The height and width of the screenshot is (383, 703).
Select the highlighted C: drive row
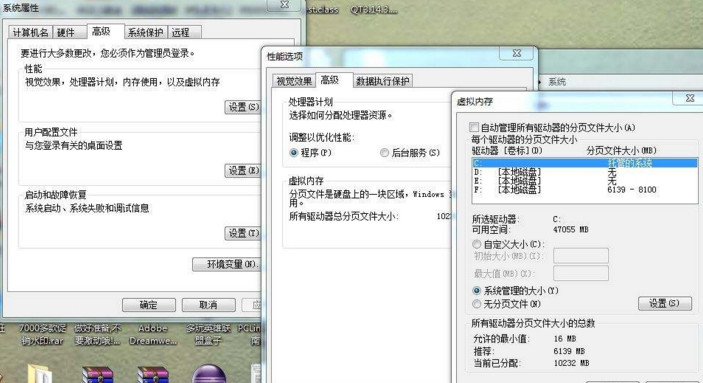click(585, 163)
